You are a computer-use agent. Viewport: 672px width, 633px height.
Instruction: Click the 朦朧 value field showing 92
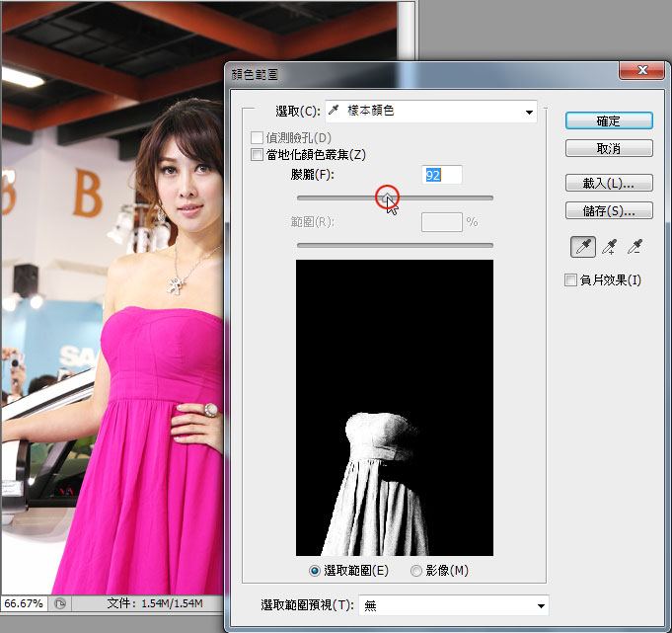pos(441,175)
